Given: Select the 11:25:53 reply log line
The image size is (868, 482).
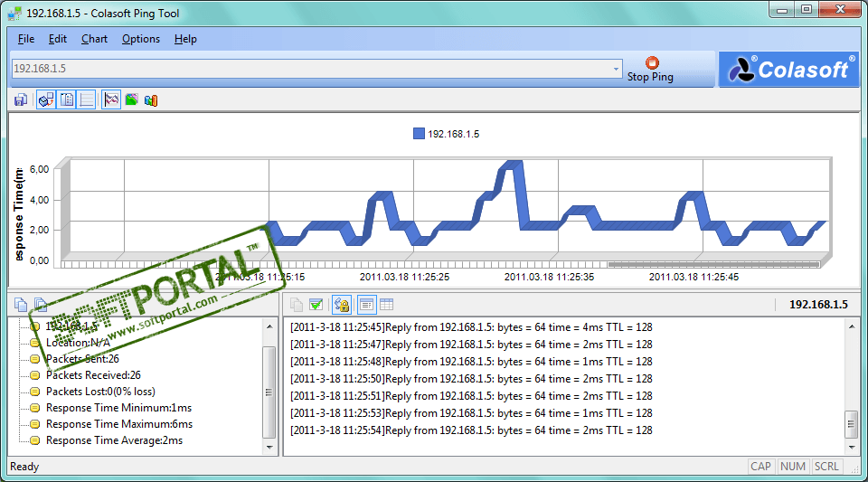Looking at the screenshot, I should (x=471, y=413).
